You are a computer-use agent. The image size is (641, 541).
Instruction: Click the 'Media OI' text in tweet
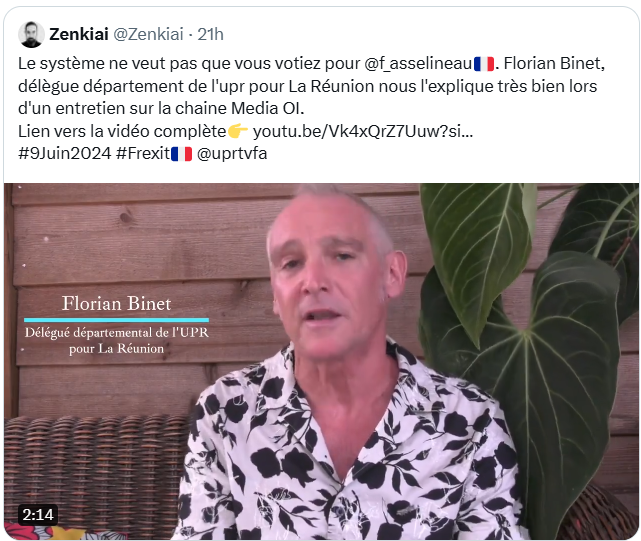(x=267, y=109)
